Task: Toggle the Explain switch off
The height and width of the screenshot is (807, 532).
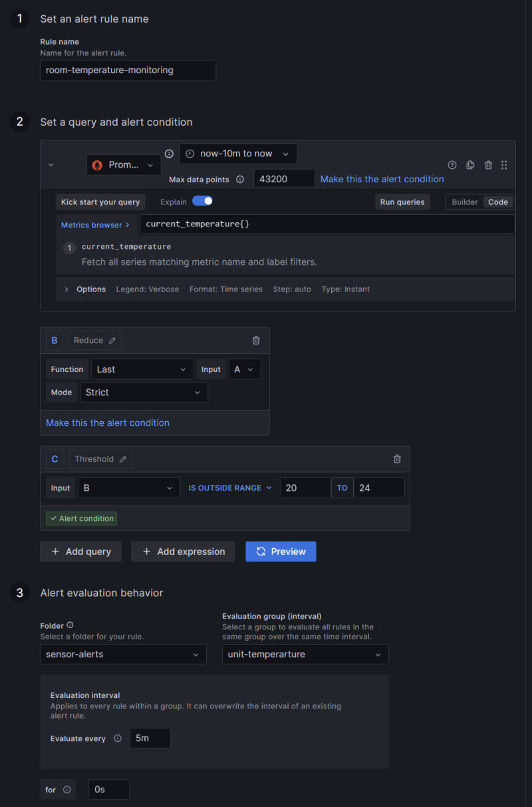Action: [x=202, y=201]
